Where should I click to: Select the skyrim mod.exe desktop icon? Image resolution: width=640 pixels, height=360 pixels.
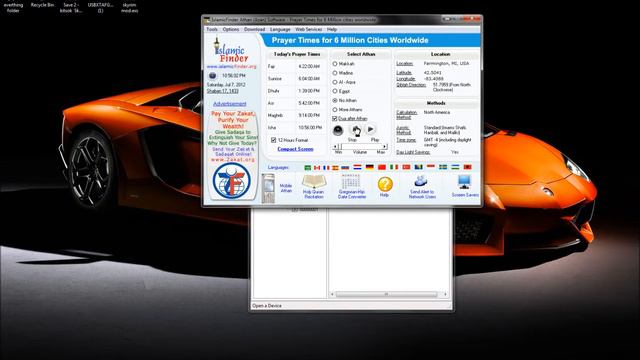pos(129,7)
